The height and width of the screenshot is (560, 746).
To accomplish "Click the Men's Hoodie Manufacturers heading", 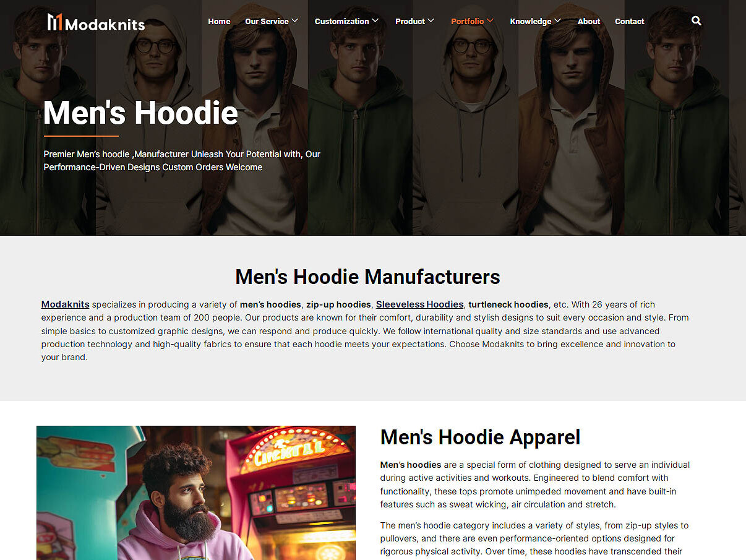I will coord(368,277).
